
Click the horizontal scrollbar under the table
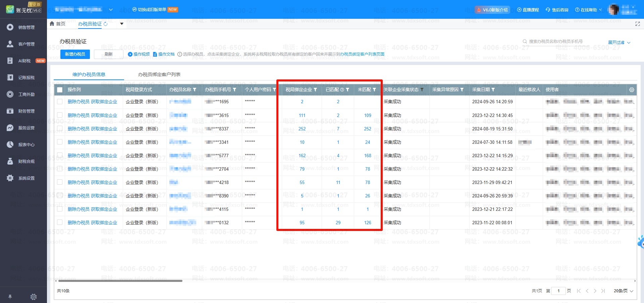120,281
